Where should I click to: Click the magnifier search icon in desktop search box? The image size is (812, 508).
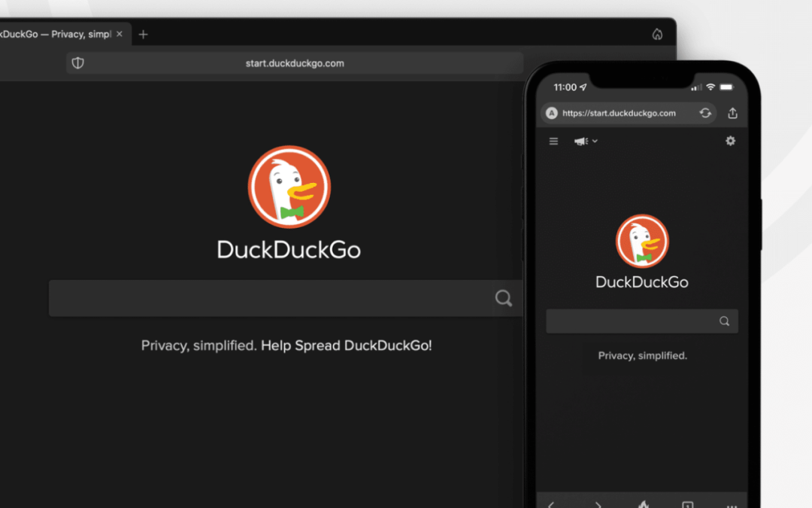503,298
